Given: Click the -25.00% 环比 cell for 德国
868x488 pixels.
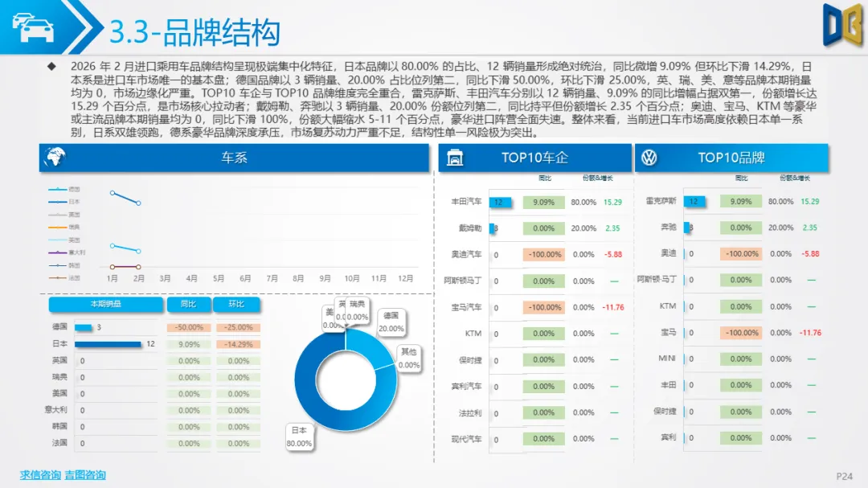Looking at the screenshot, I should (x=238, y=327).
